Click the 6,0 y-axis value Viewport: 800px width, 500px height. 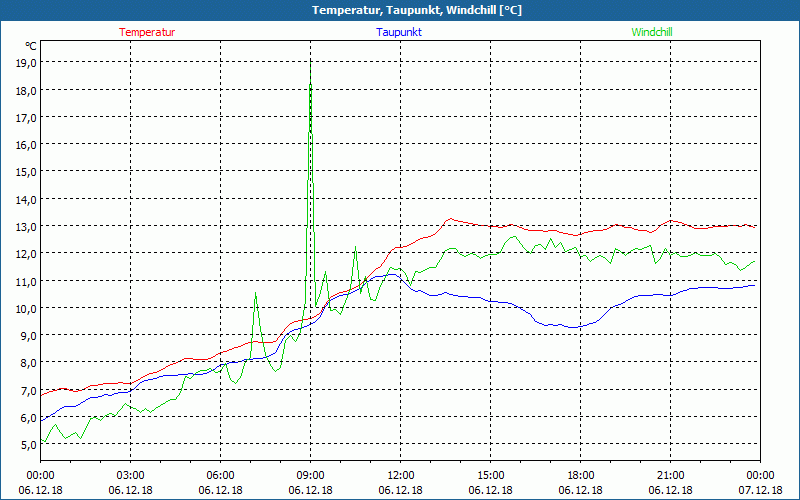(x=28, y=417)
